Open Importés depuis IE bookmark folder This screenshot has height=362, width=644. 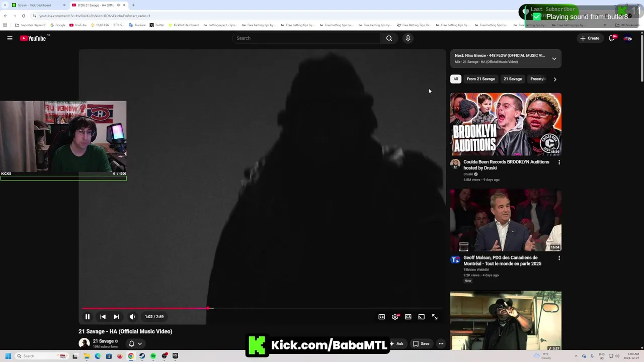click(x=30, y=25)
